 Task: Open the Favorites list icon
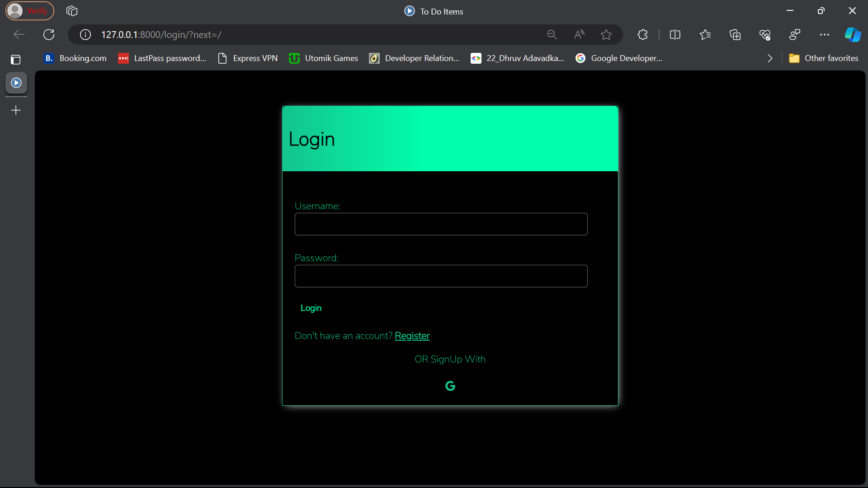[705, 35]
